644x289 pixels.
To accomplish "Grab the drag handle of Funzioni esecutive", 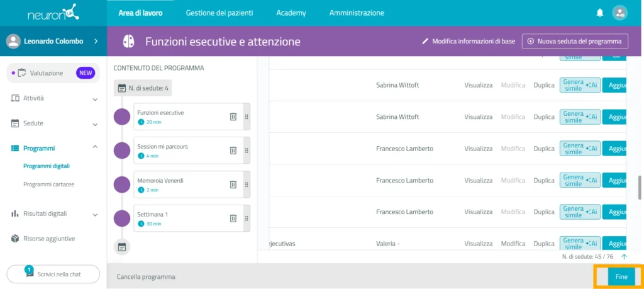I will [247, 116].
